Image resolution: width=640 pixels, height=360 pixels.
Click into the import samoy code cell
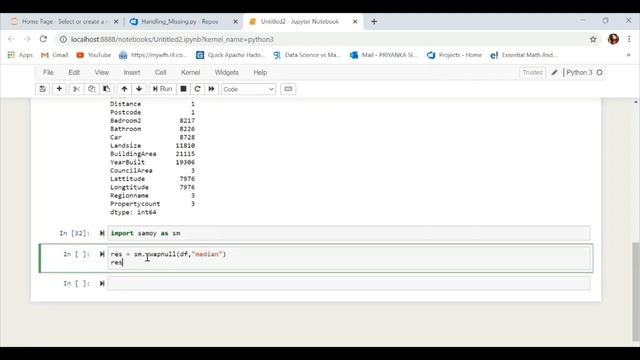pyautogui.click(x=349, y=233)
